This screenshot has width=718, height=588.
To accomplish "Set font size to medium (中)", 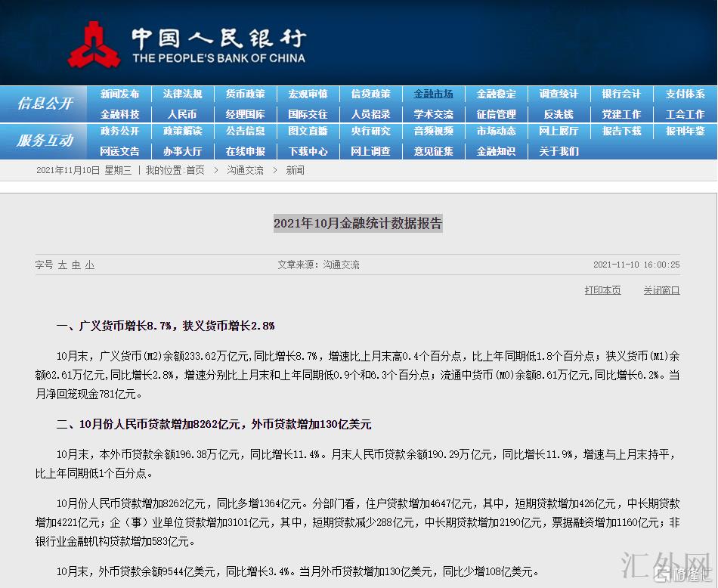I will (76, 265).
